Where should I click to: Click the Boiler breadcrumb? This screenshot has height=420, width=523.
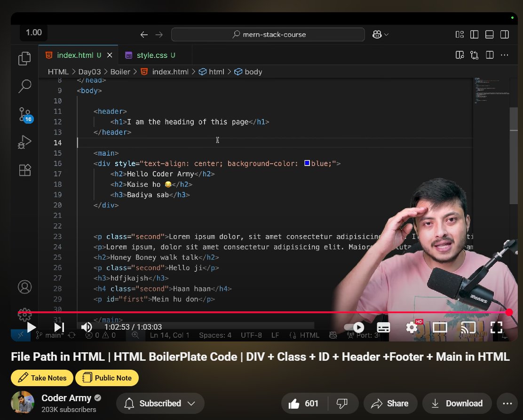click(120, 72)
